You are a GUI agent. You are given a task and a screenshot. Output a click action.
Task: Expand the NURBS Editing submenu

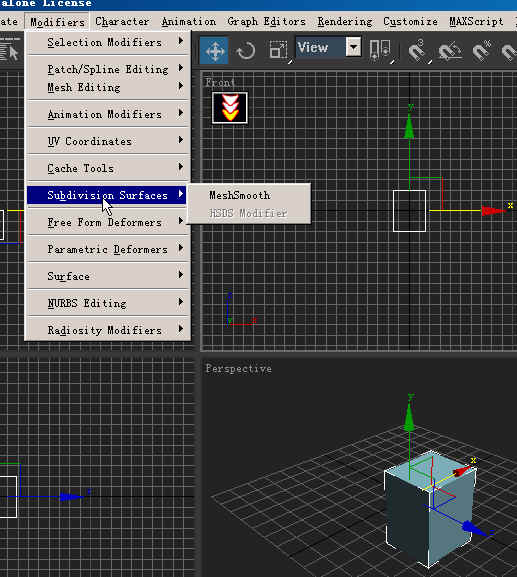108,303
